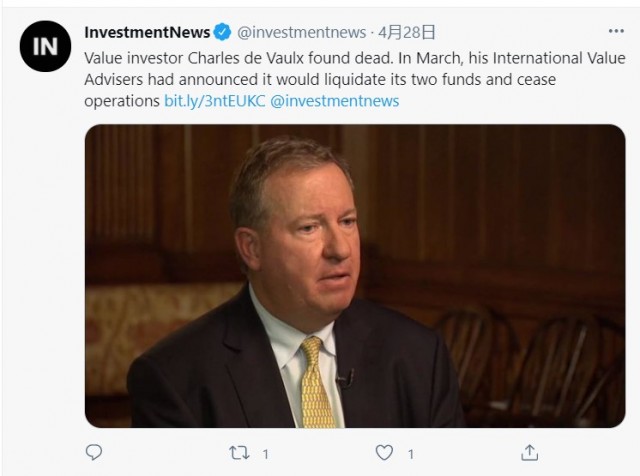Click the blue verified badge
The width and height of the screenshot is (640, 476).
click(x=222, y=32)
